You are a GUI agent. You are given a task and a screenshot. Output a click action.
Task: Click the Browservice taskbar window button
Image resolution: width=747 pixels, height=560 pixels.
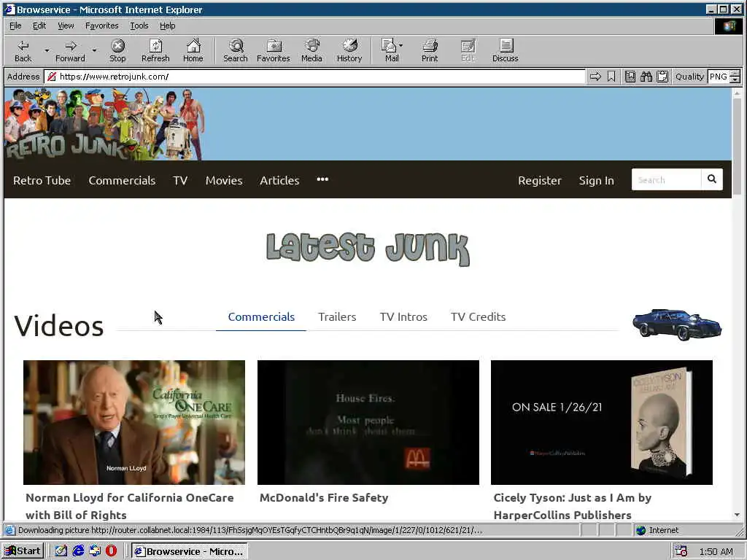tap(189, 551)
